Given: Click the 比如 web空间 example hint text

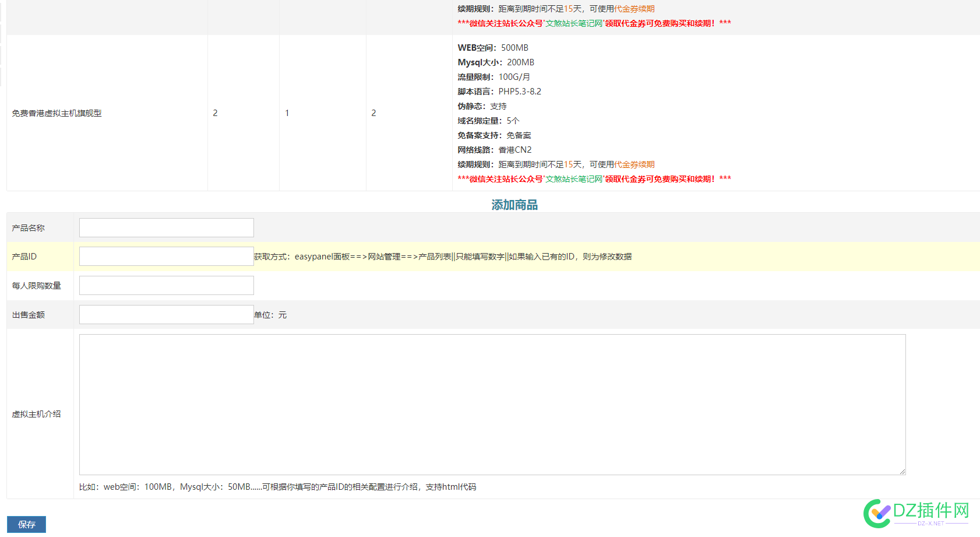Looking at the screenshot, I should [x=278, y=487].
